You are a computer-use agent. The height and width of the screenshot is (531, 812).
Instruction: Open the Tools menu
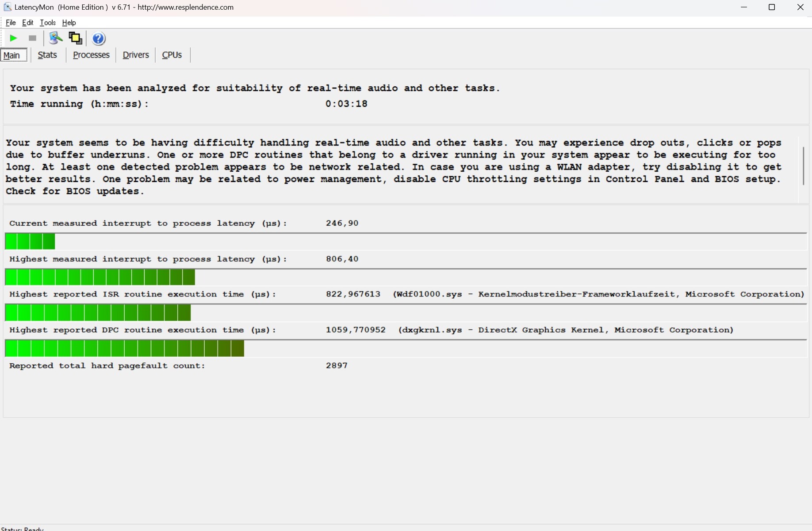(x=47, y=23)
